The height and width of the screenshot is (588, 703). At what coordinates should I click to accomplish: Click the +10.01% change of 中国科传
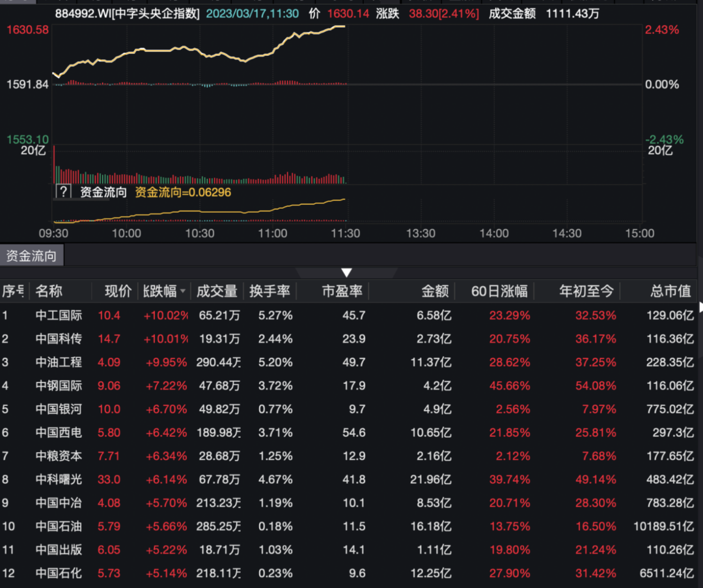165,339
